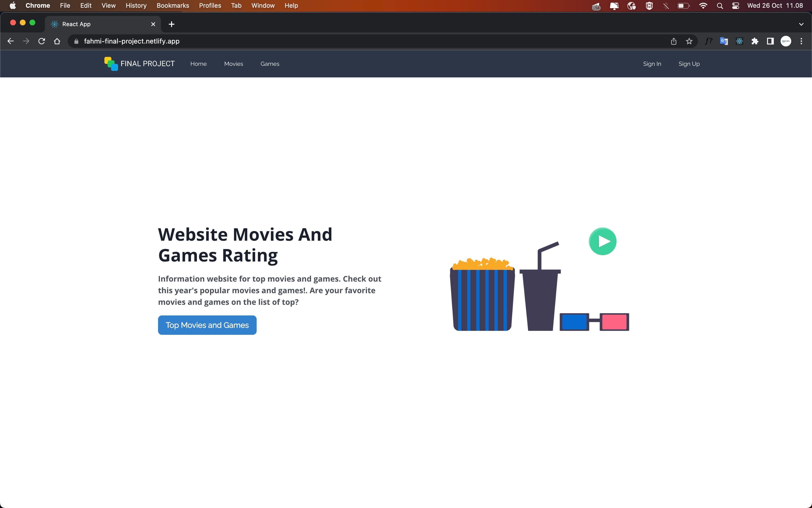Click the Sign In link
812x508 pixels.
click(x=652, y=64)
